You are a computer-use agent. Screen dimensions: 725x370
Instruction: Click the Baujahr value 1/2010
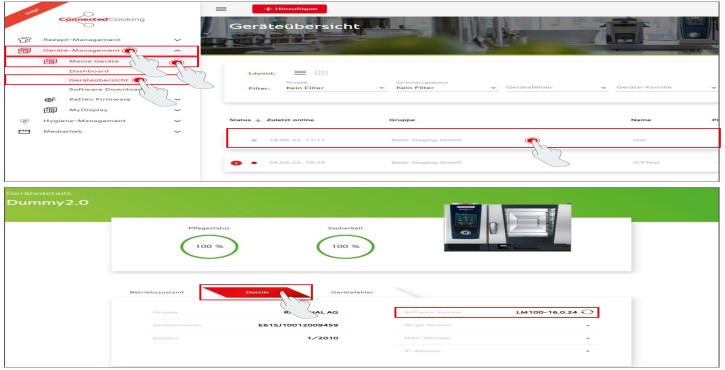pos(323,338)
